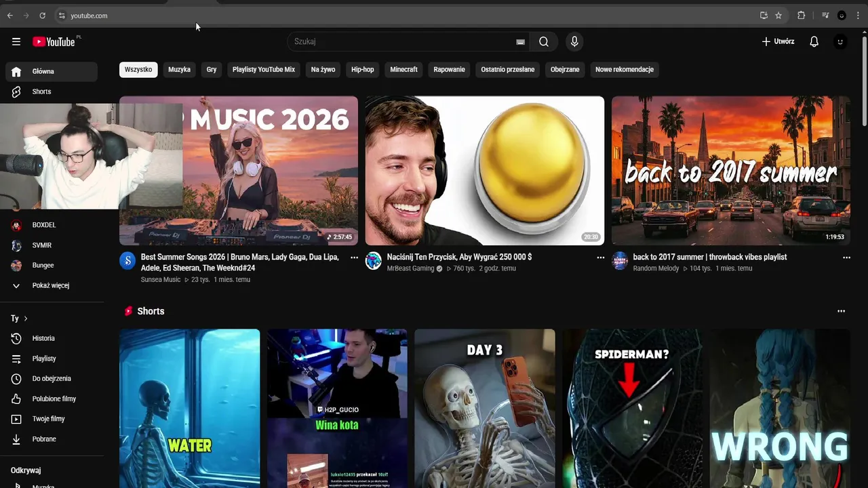Open MrBeast Gaming channel avatar
This screenshot has width=868, height=488.
tap(374, 261)
